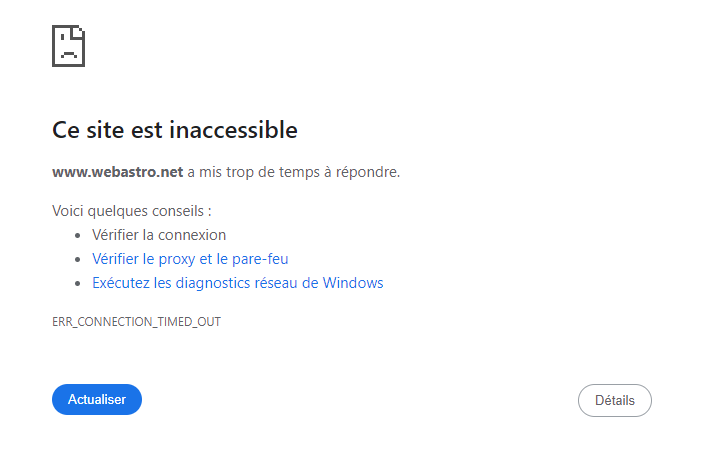The height and width of the screenshot is (470, 718).
Task: Open the Détails button
Action: (x=614, y=401)
